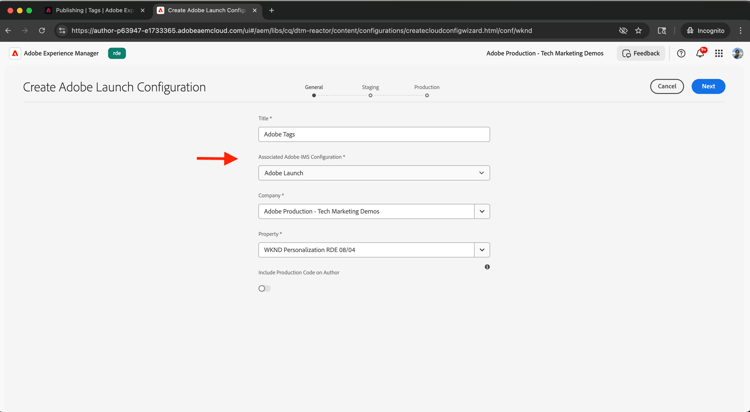Reload the page with refresh icon
Image resolution: width=750 pixels, height=412 pixels.
(x=42, y=31)
